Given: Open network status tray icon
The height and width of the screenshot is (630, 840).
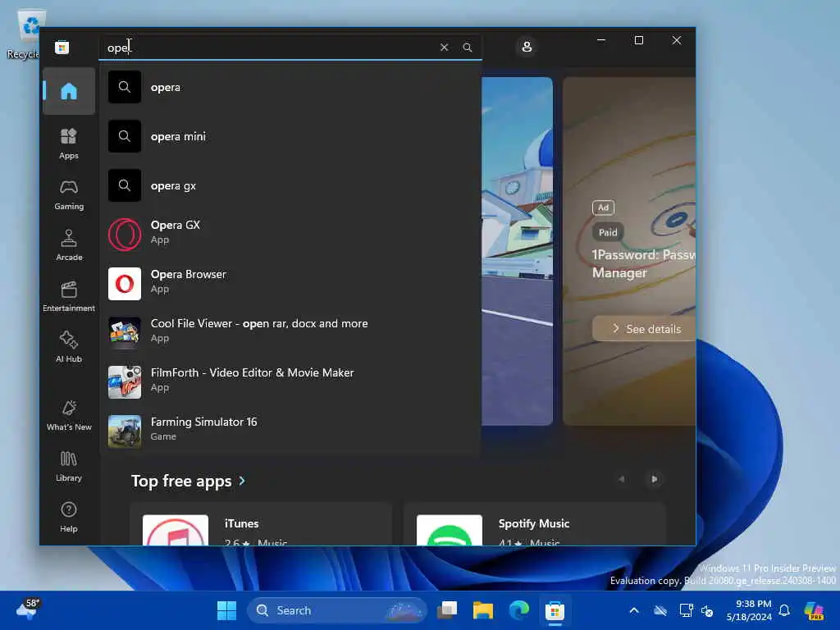Looking at the screenshot, I should click(686, 610).
